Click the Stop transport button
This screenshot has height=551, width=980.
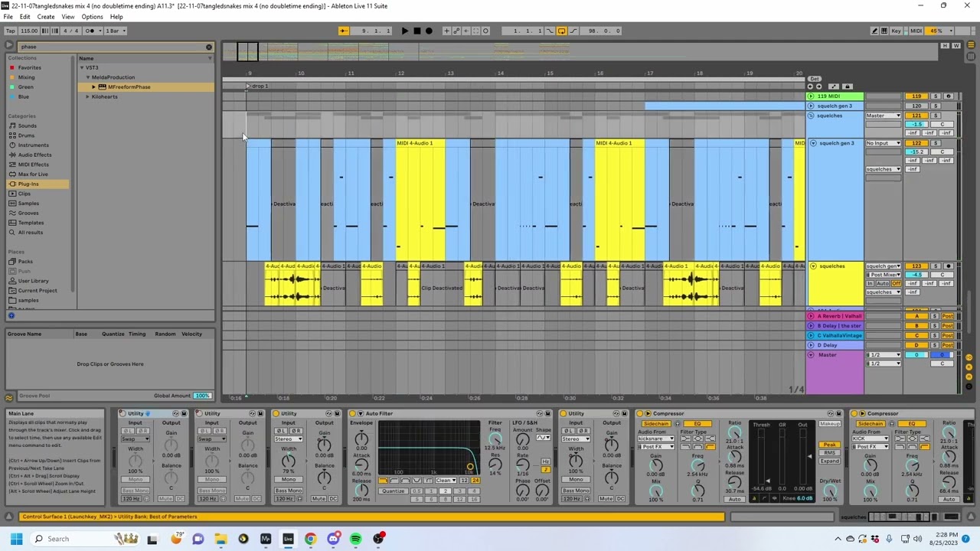416,31
